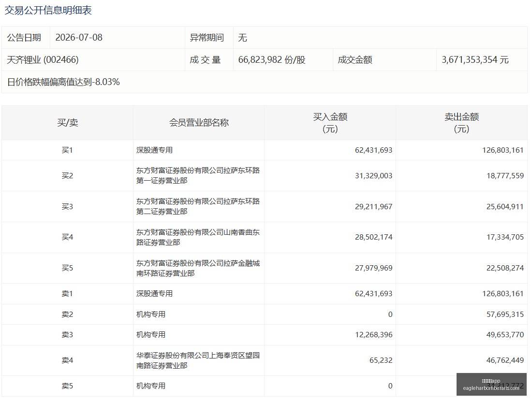Select turnover value 3,671,353,354 元
The width and height of the screenshot is (532, 401).
[475, 59]
